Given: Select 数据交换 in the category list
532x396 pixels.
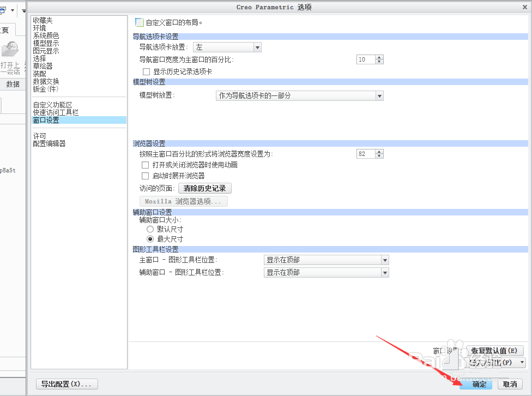Looking at the screenshot, I should pos(46,81).
